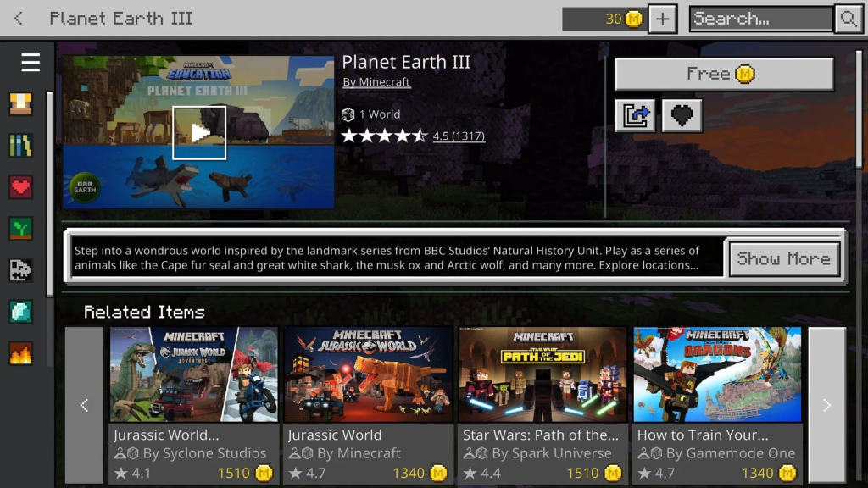This screenshot has width=868, height=488.
Task: Click the 1510 price on Star Wars card
Action: tap(582, 473)
